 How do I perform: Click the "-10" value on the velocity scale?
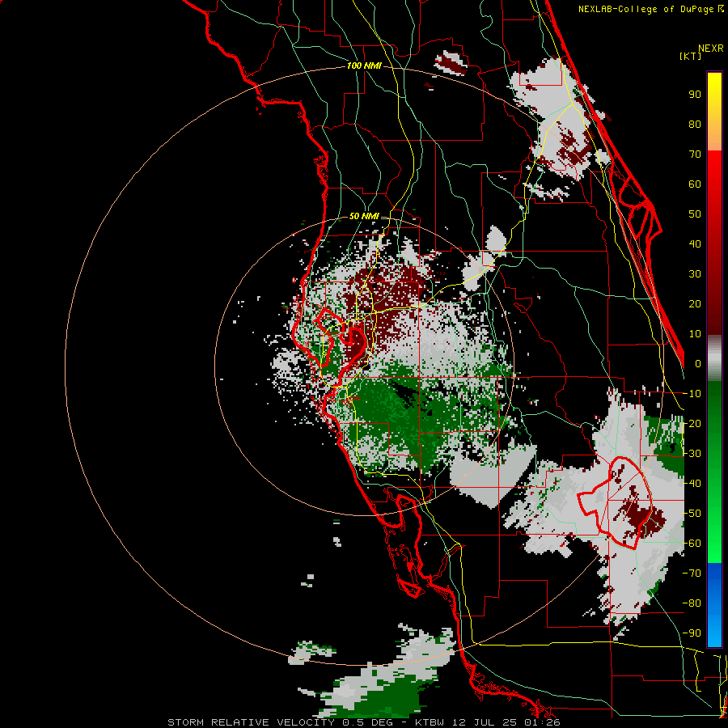pos(692,394)
